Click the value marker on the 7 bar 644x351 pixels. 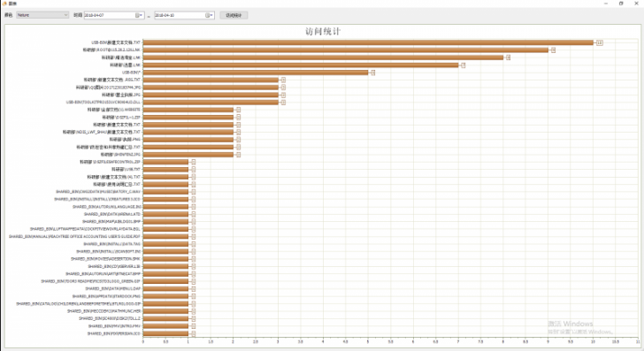(463, 65)
